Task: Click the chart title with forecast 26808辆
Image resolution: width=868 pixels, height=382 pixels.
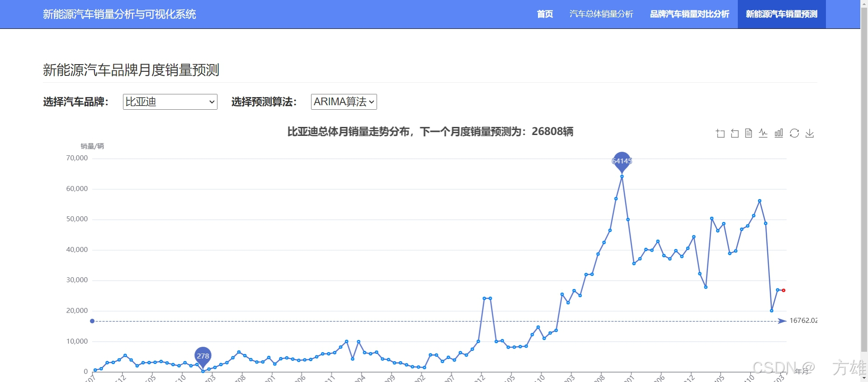Action: coord(430,131)
